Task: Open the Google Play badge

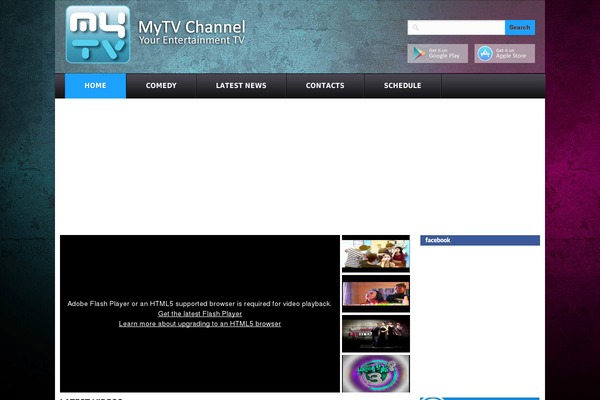Action: pyautogui.click(x=437, y=53)
